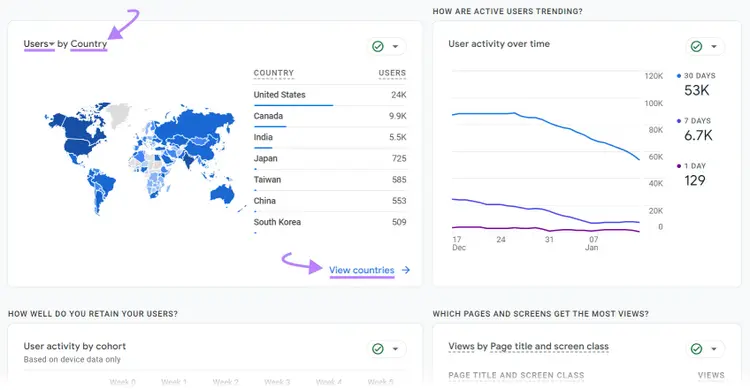Expand dropdown arrow on Users by Country card
Viewport: 750px width, 390px height.
pyautogui.click(x=396, y=46)
